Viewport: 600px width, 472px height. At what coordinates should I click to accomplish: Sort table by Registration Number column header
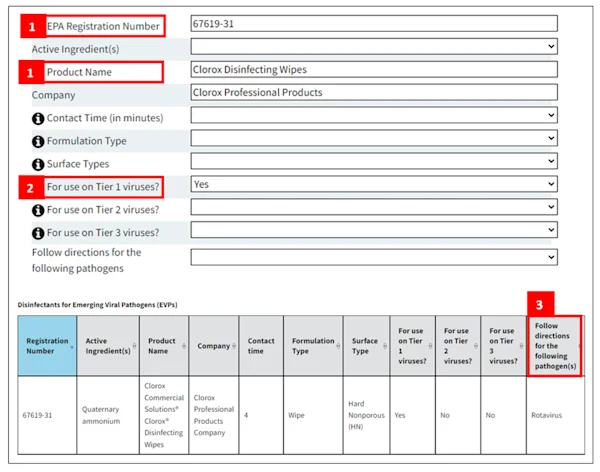coord(47,346)
